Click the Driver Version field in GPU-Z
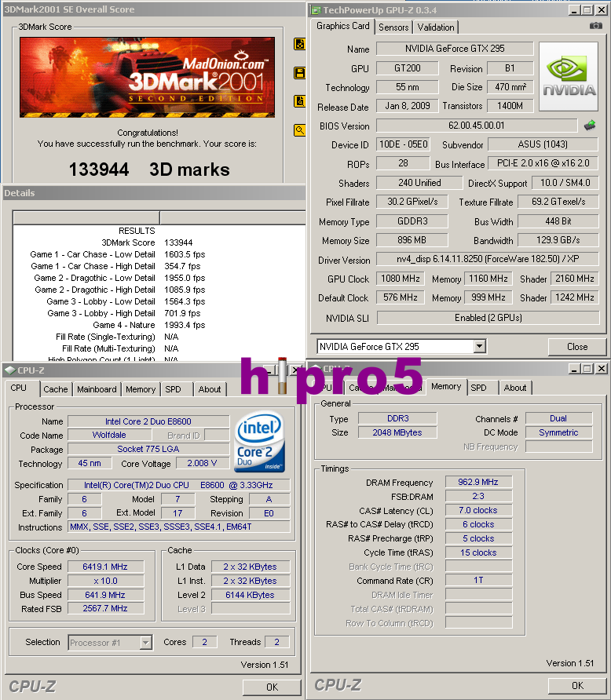This screenshot has width=611, height=700. tap(487, 259)
